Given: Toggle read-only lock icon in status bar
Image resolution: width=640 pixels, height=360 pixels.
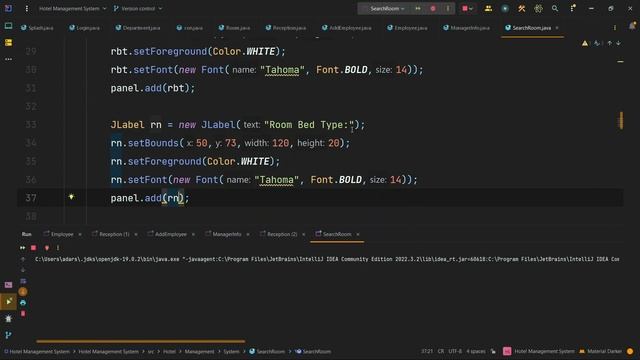Looking at the screenshot, I should tap(493, 351).
